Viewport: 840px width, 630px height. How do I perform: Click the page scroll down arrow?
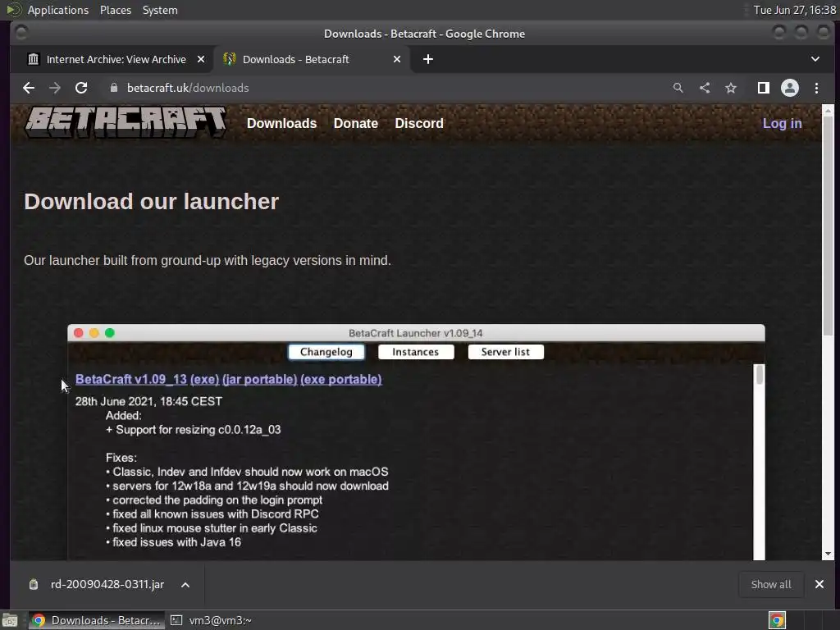[829, 554]
